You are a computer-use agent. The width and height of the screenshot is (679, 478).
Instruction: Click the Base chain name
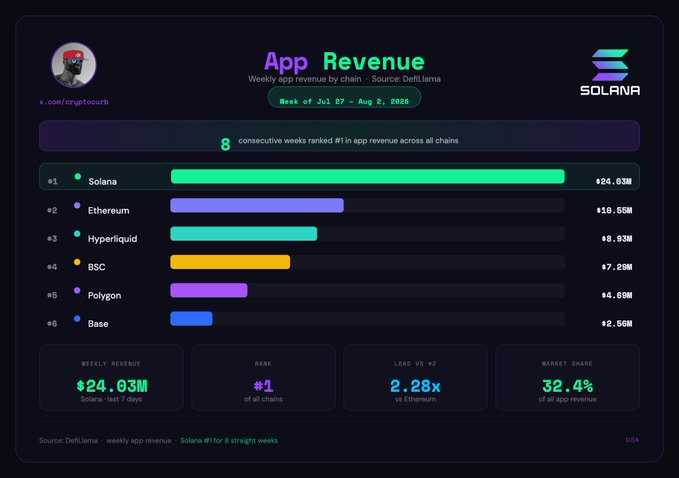point(98,324)
